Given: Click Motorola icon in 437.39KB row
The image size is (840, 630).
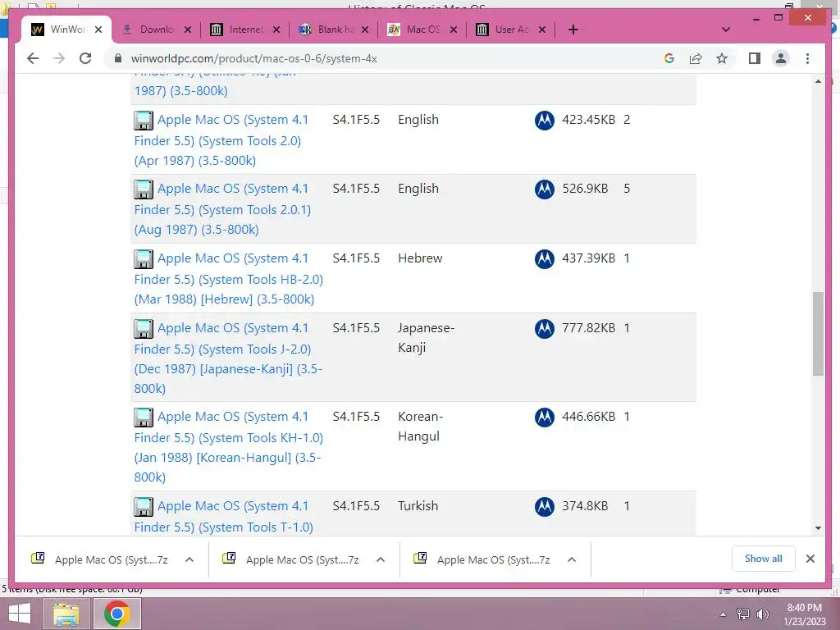Looking at the screenshot, I should point(545,258).
